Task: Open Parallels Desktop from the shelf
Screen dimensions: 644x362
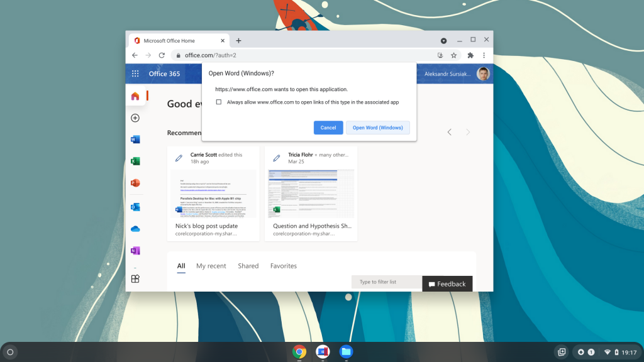Action: [x=323, y=352]
